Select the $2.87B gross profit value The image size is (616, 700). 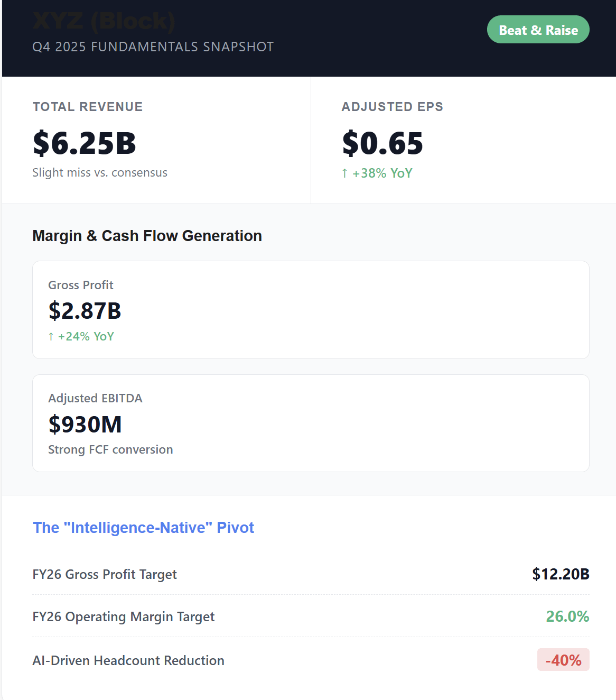coord(85,311)
